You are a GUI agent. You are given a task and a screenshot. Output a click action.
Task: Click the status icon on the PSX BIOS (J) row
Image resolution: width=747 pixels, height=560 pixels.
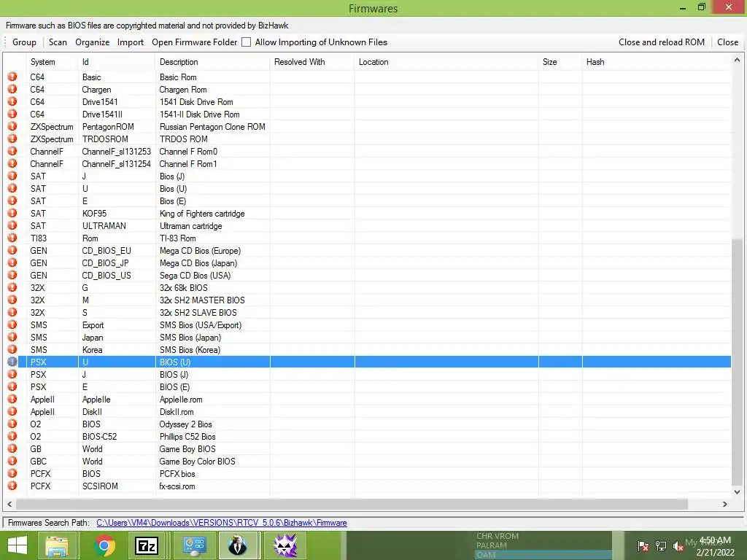tap(12, 374)
